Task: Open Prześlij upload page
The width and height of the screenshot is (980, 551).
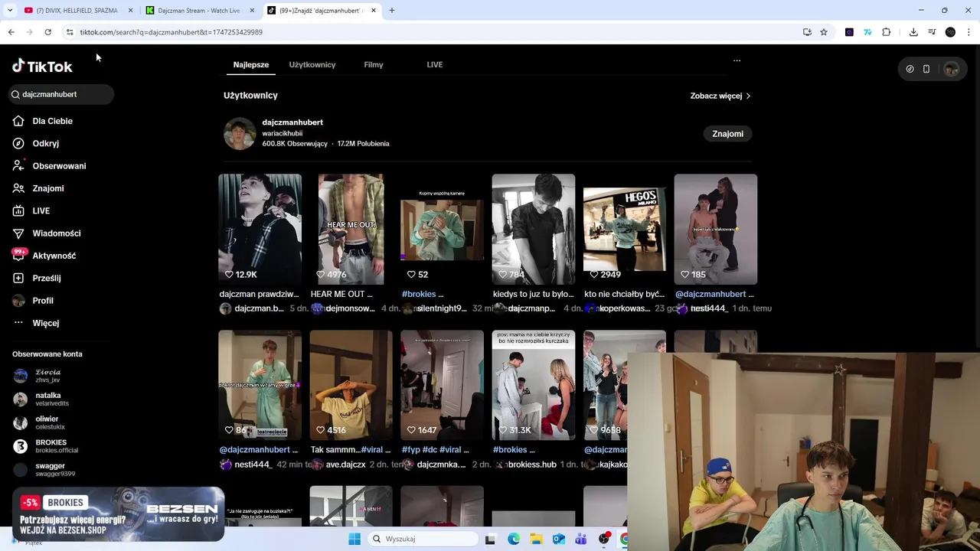Action: click(36, 278)
